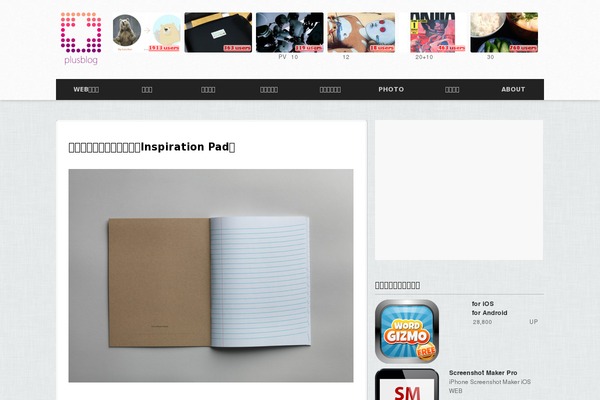Click the Word Gizmo app icon
Screen dimensions: 600x400
(x=407, y=331)
